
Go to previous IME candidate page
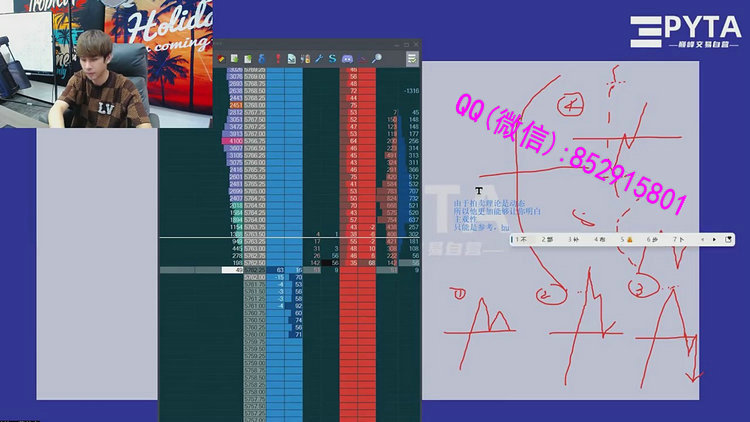[x=702, y=239]
